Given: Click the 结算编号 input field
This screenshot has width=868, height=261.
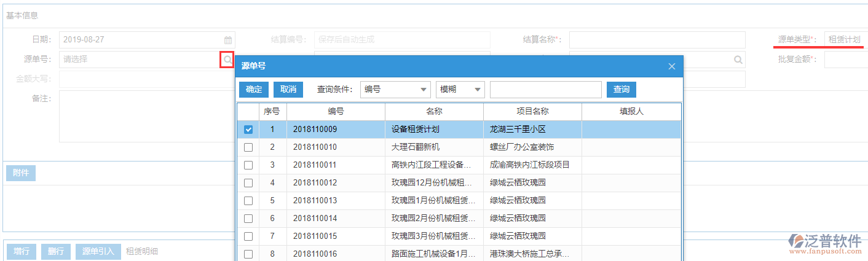Looking at the screenshot, I should point(402,40).
